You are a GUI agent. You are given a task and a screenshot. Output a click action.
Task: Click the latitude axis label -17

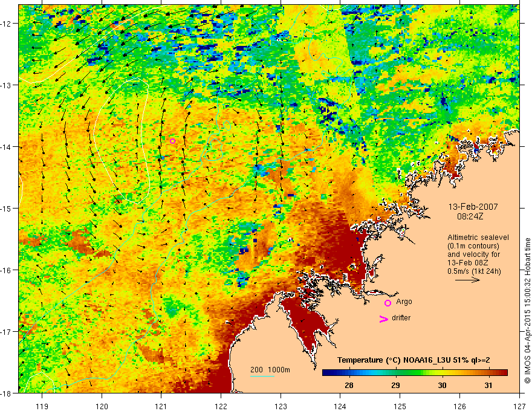(x=6, y=332)
